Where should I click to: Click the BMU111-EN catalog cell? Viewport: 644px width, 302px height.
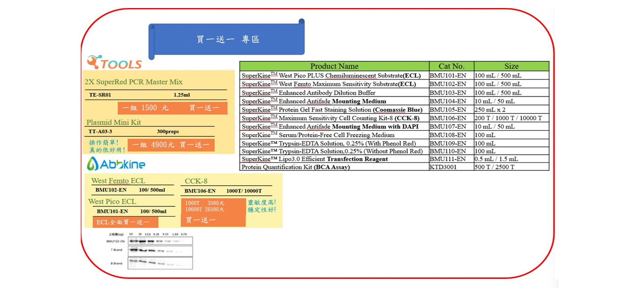pyautogui.click(x=452, y=159)
